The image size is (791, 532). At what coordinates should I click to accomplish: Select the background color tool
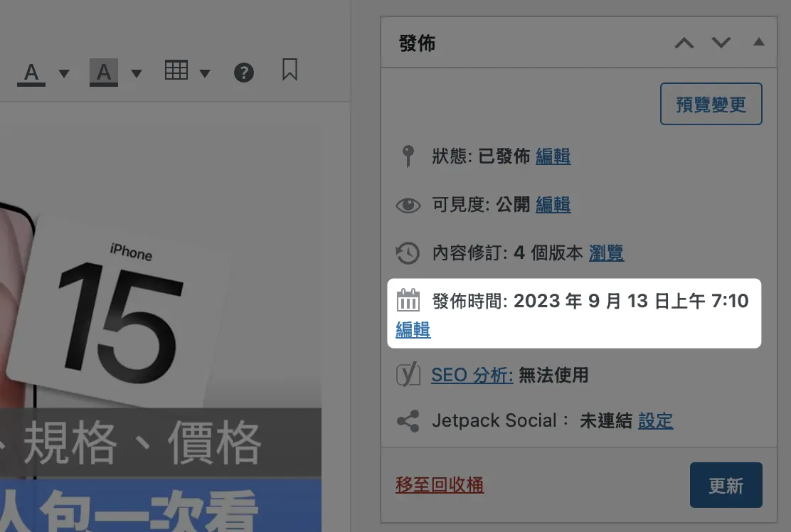104,73
